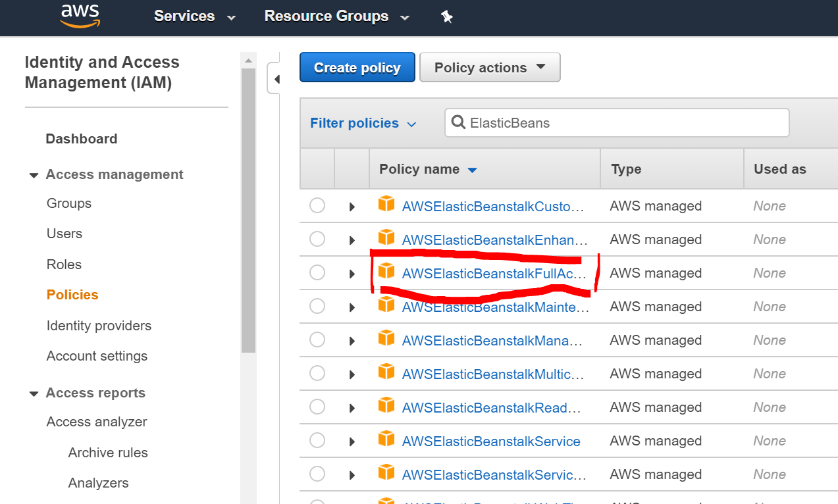
Task: Click the policy box icon beside AWSElasticBeanstalkService
Action: [386, 438]
